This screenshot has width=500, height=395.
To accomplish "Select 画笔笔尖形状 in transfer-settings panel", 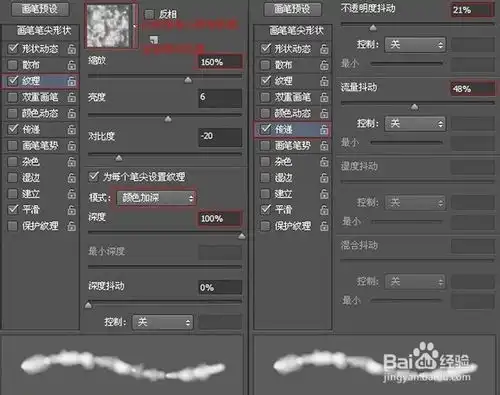I will (x=296, y=31).
